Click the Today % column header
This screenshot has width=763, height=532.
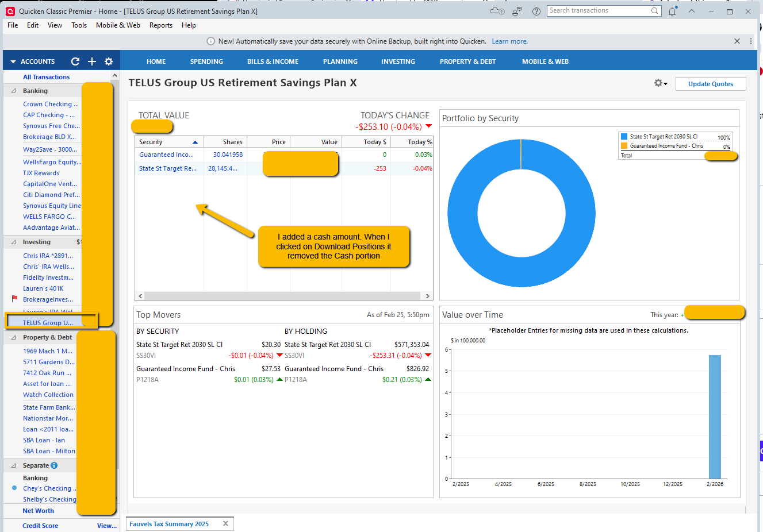412,142
